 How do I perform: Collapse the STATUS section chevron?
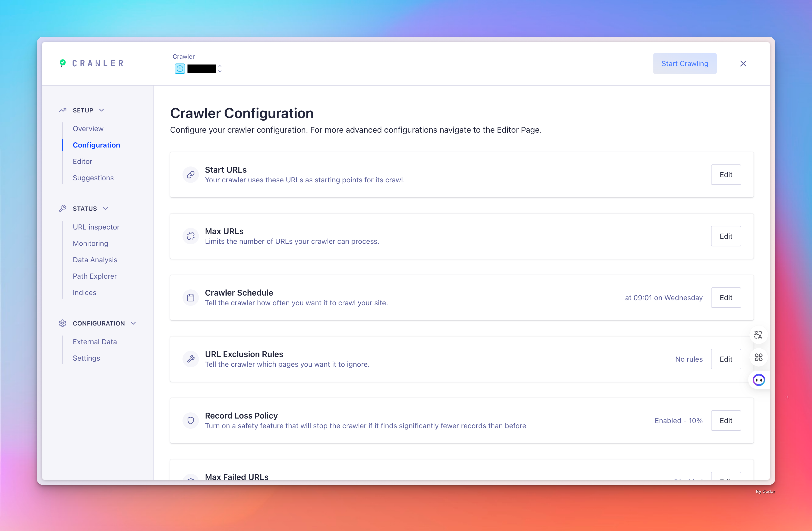(x=105, y=208)
